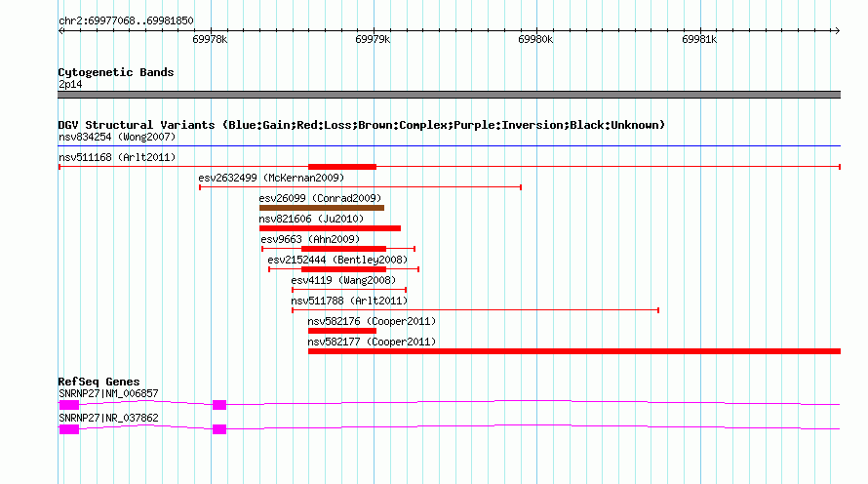The height and width of the screenshot is (484, 868).
Task: Click the nsv582177 (Cooper2011) label
Action: pos(372,342)
